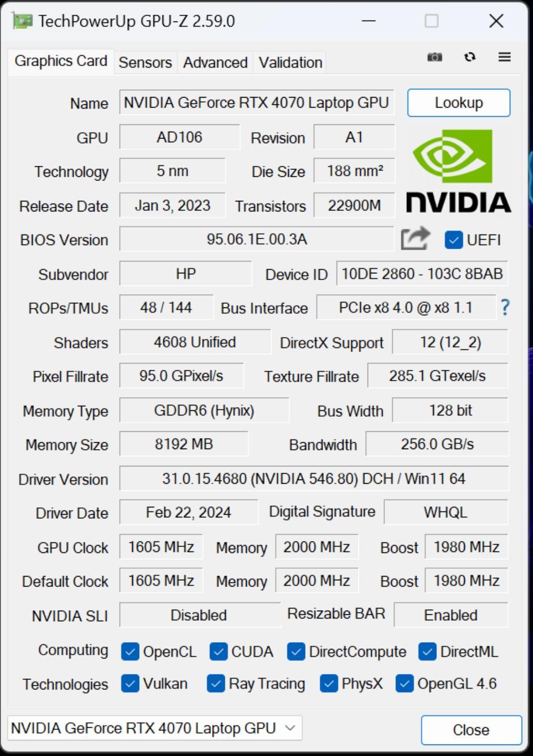Click the BIOS Version field

click(x=256, y=239)
